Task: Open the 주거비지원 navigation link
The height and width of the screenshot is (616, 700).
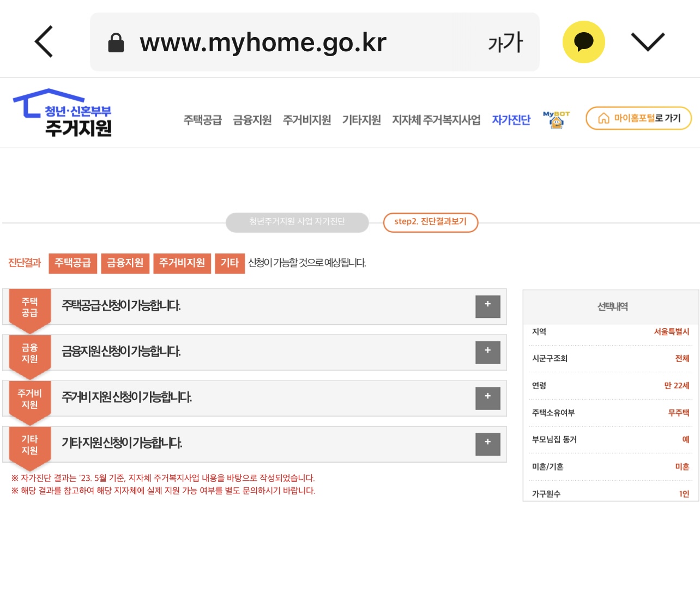Action: [x=306, y=120]
